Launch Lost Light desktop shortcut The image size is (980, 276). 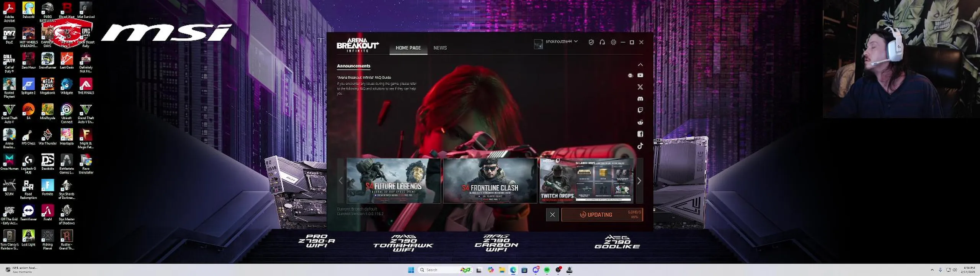28,238
